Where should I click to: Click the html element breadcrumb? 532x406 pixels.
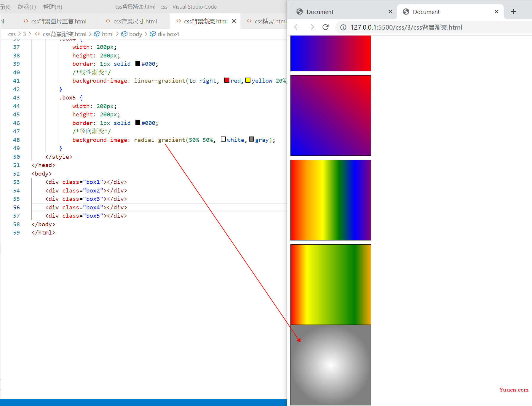click(108, 34)
